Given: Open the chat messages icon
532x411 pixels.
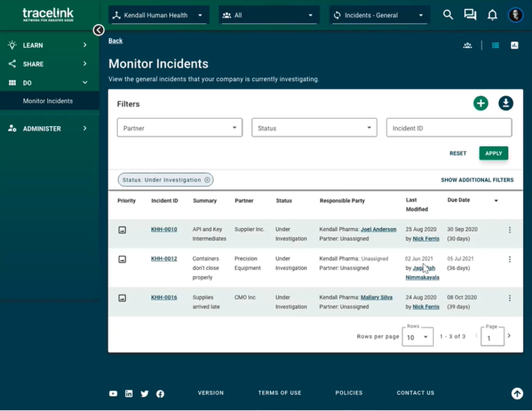Looking at the screenshot, I should (470, 14).
